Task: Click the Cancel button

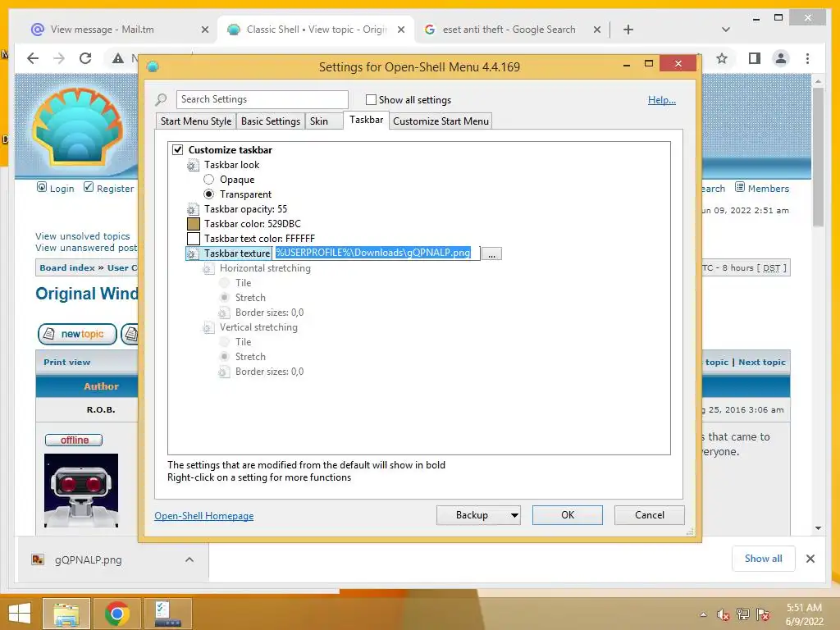Action: (650, 515)
